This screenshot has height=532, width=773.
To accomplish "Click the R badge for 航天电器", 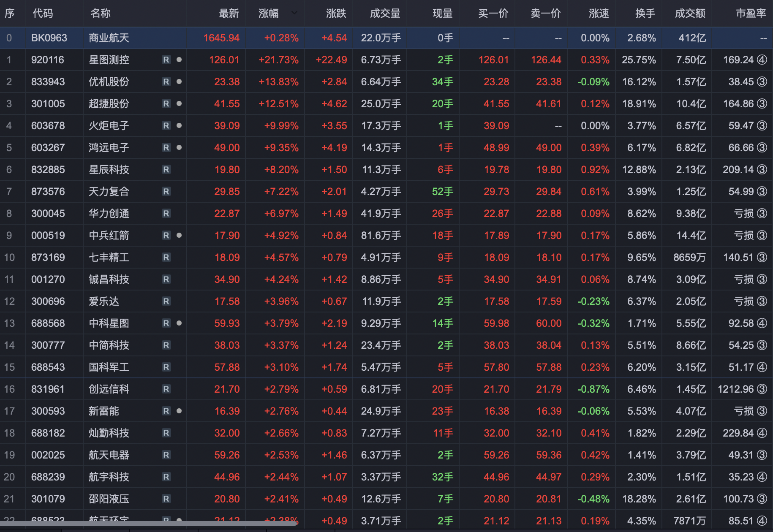I will [x=166, y=455].
